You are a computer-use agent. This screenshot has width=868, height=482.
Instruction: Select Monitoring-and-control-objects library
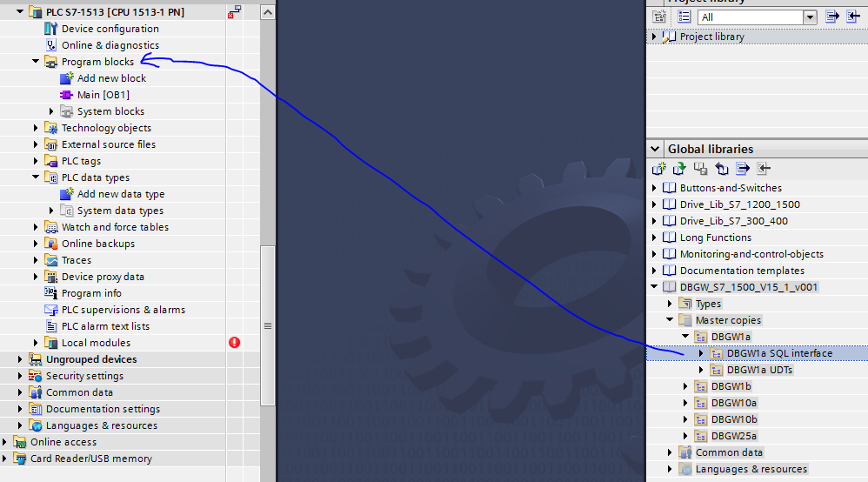pos(751,254)
